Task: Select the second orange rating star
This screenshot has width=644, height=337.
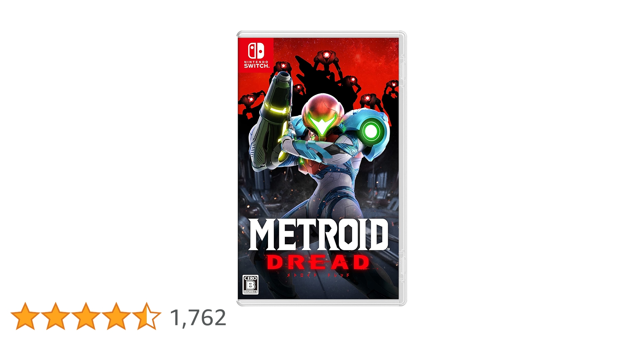Action: (x=55, y=316)
